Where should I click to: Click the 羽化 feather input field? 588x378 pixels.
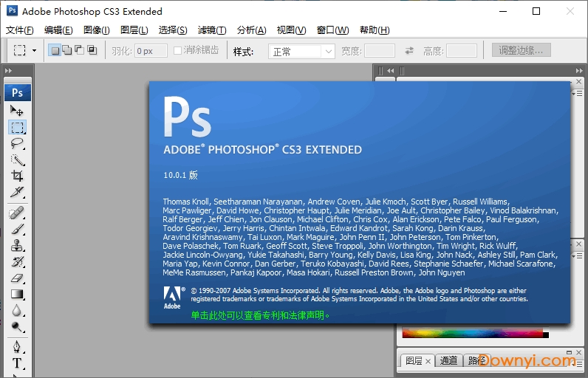click(x=151, y=51)
